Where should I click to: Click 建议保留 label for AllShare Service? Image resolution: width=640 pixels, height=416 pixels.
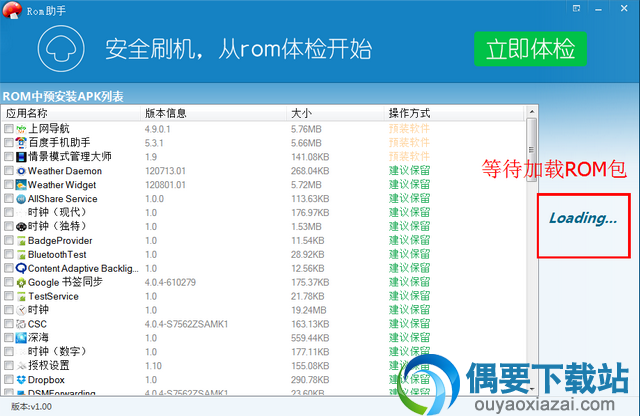[409, 198]
